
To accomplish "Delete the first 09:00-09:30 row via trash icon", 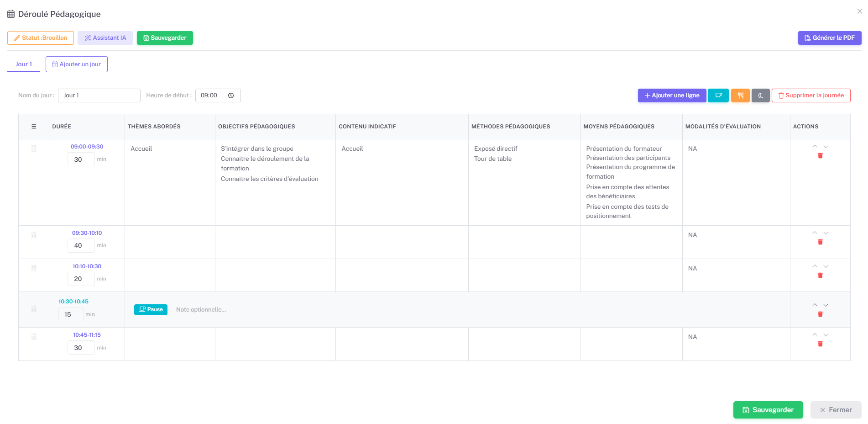I will 820,155.
